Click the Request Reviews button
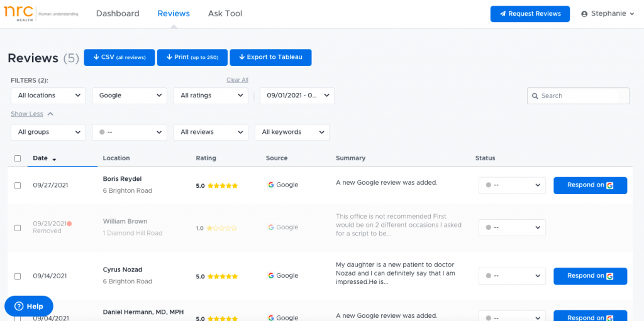The height and width of the screenshot is (321, 644). [530, 14]
